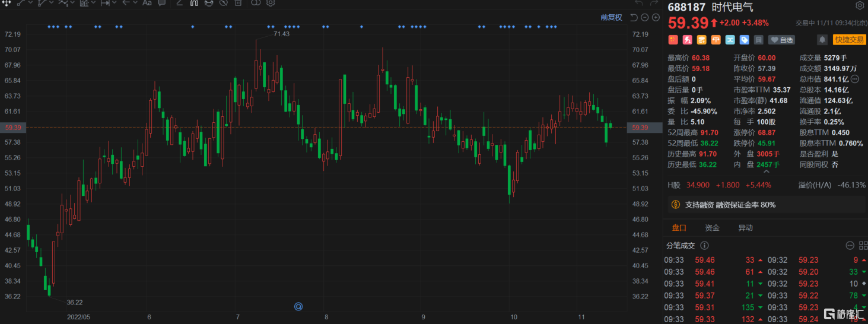Click the blue event marker below the chart
The image size is (868, 324).
(x=298, y=307)
